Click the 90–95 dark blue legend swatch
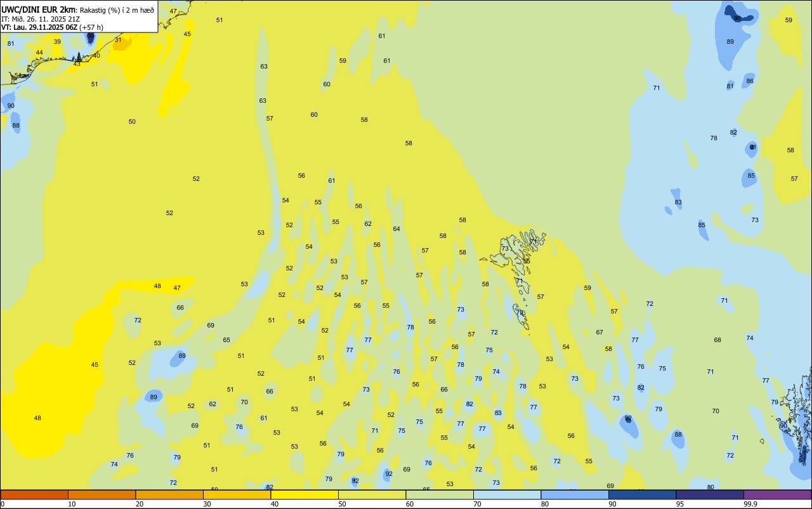Viewport: 812px width, 509px height. tap(642, 494)
